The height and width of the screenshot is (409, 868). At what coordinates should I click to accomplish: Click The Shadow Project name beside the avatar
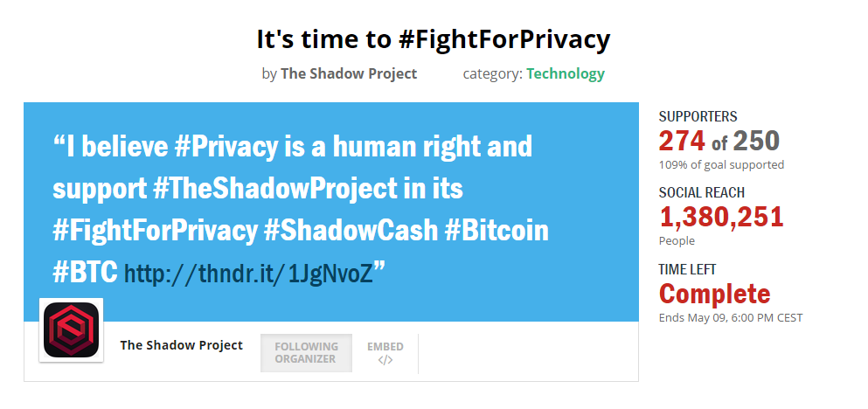[181, 345]
